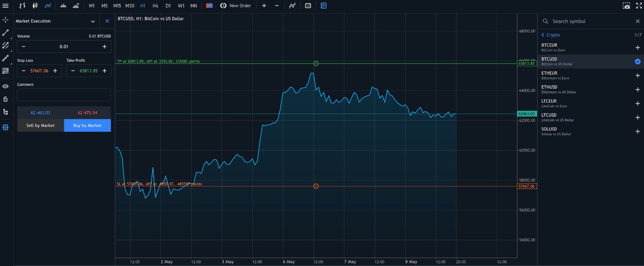Select the H1 timeframe
The image size is (644, 266).
pyautogui.click(x=143, y=6)
